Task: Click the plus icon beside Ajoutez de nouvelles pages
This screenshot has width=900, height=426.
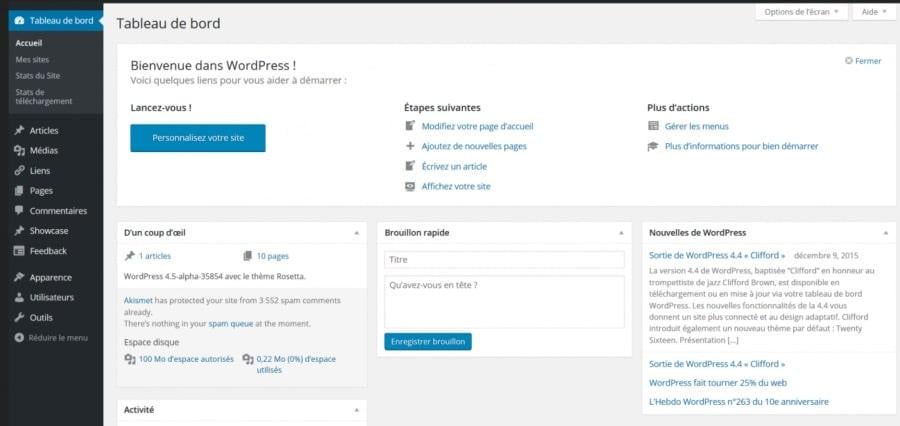Action: (x=410, y=146)
